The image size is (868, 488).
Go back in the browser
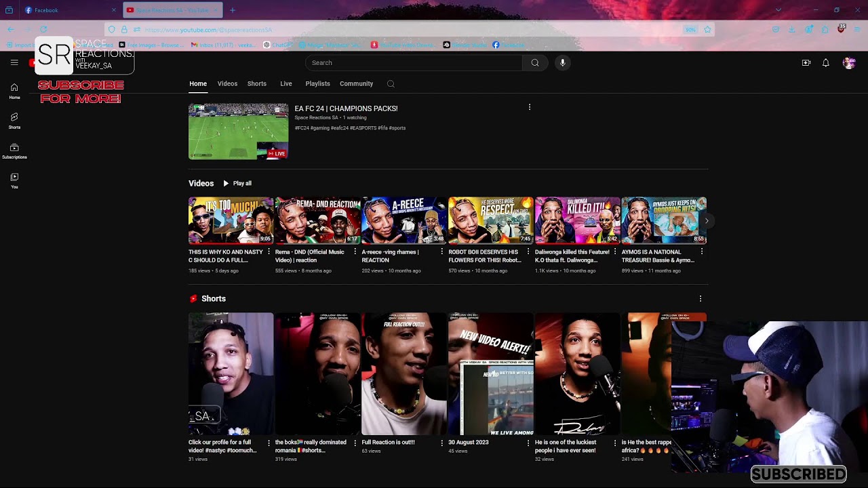pyautogui.click(x=10, y=30)
